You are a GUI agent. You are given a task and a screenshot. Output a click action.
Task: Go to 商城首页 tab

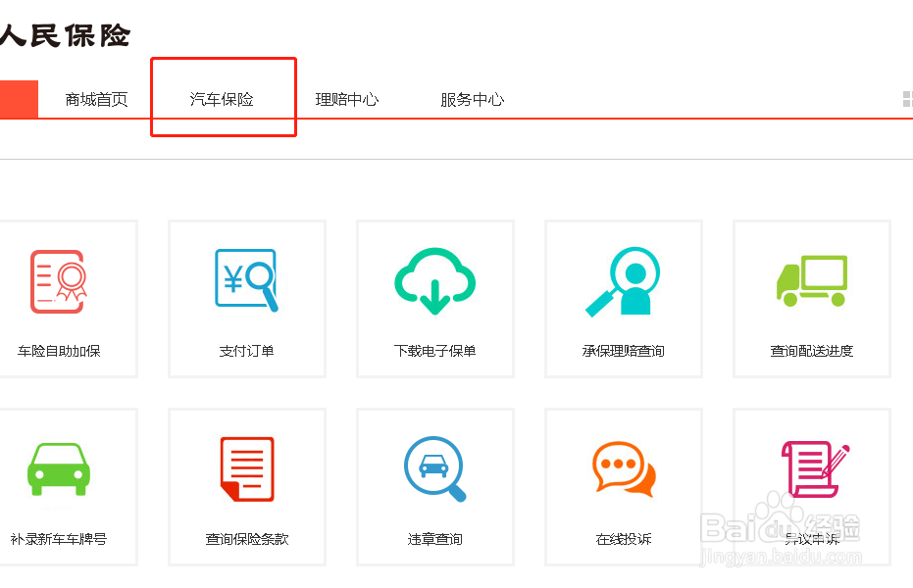[96, 99]
